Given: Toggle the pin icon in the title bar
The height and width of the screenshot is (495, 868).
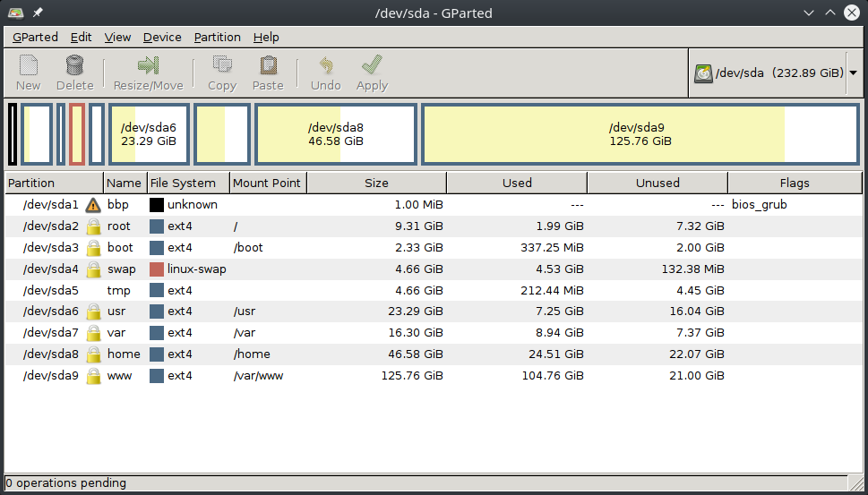Looking at the screenshot, I should (x=37, y=13).
